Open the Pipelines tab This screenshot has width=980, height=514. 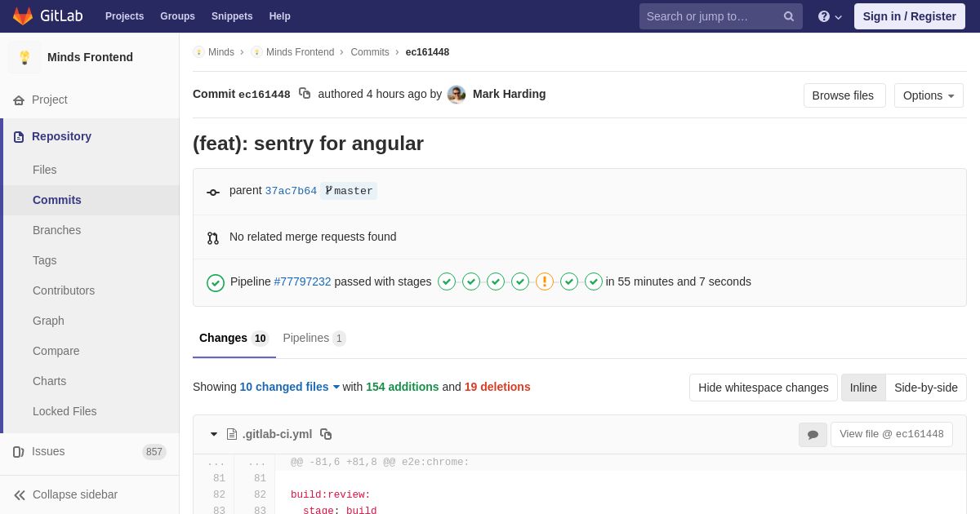click(x=314, y=338)
